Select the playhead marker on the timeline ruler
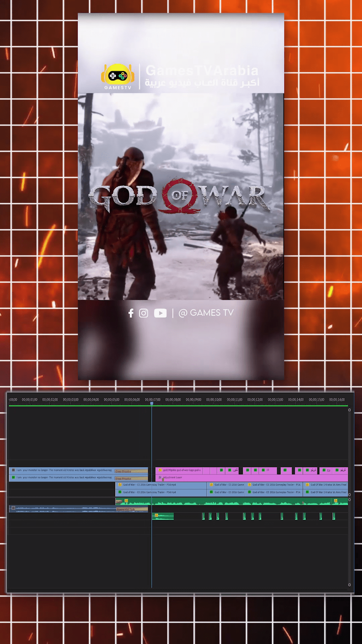Viewport: 362px width, 644px height. click(x=152, y=403)
